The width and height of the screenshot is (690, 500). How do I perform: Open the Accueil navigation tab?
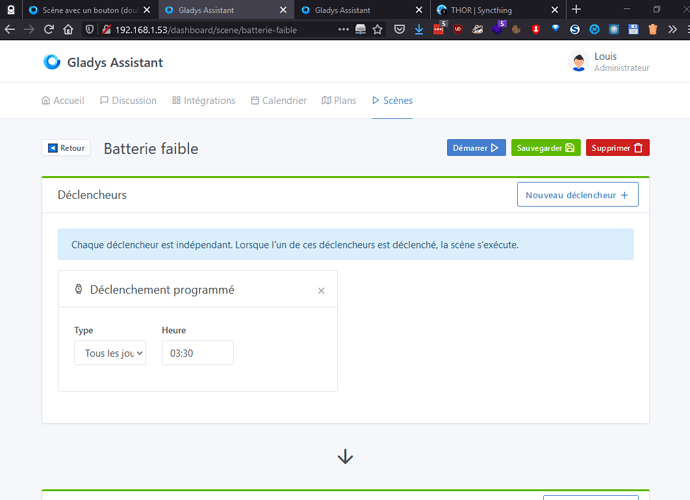point(63,100)
